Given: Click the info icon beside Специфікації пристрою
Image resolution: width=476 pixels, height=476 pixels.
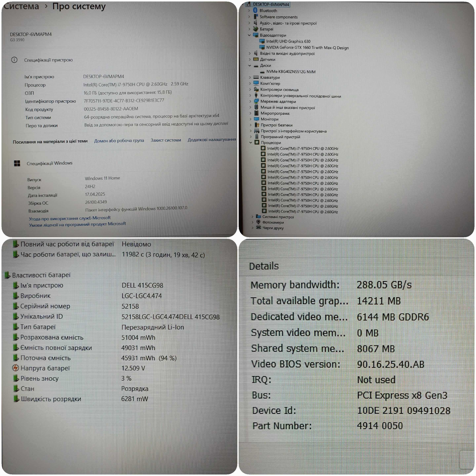Looking at the screenshot, I should tap(14, 60).
